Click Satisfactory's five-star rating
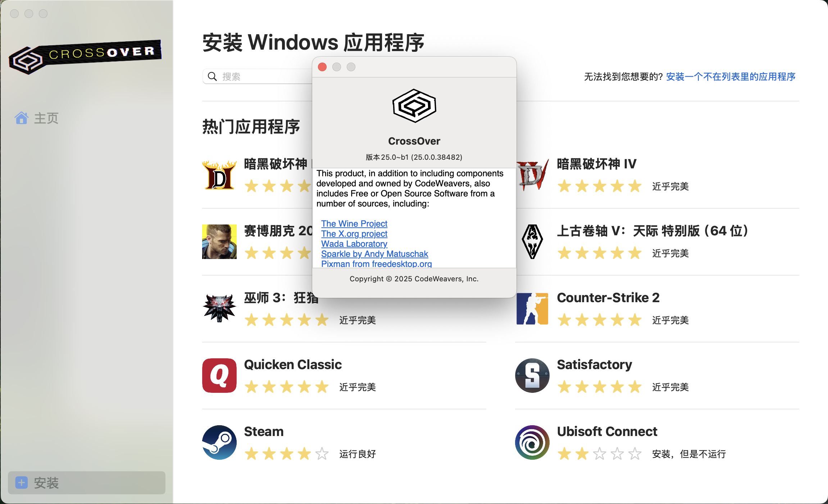Image resolution: width=828 pixels, height=504 pixels. point(599,387)
